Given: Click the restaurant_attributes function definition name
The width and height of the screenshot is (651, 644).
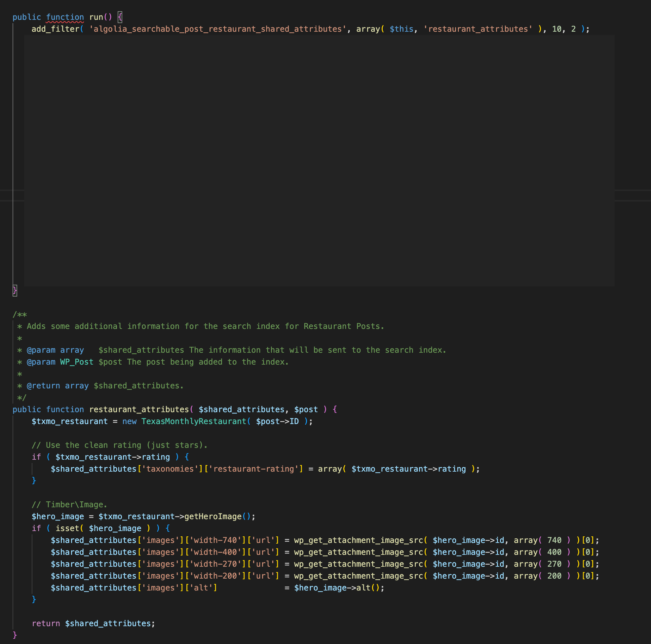Looking at the screenshot, I should (139, 410).
